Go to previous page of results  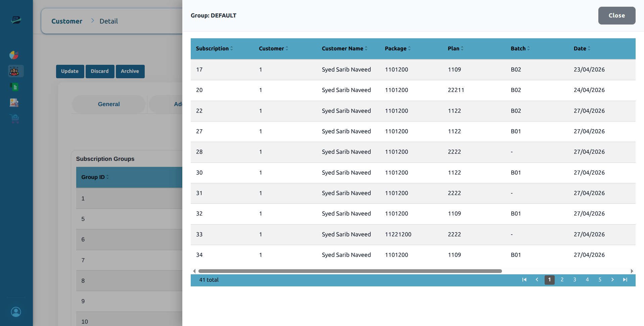tap(537, 280)
